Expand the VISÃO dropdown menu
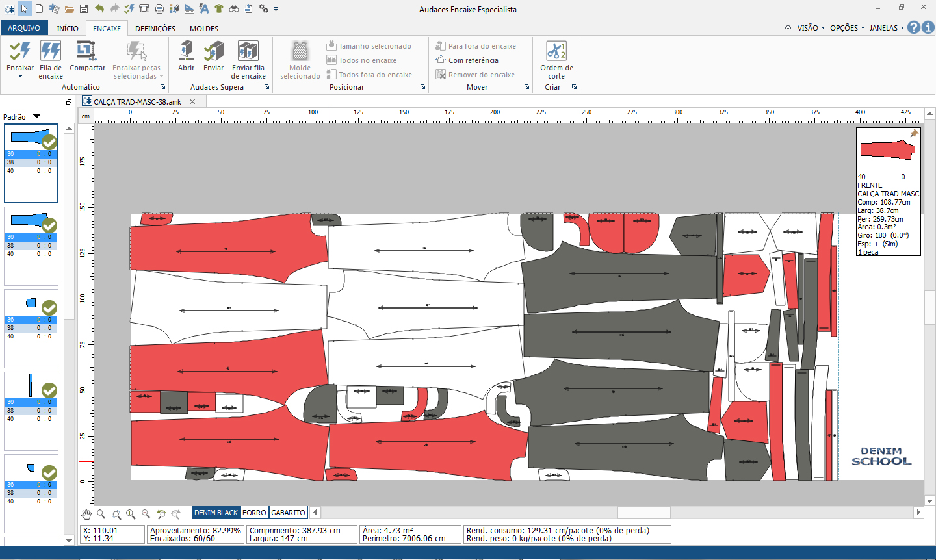This screenshot has height=560, width=936. [x=811, y=28]
